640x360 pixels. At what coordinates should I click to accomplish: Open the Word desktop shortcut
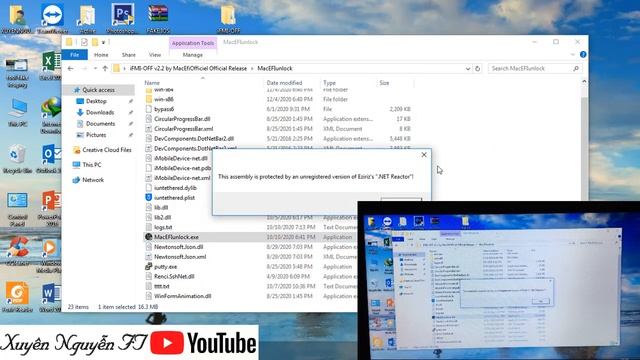pyautogui.click(x=50, y=297)
